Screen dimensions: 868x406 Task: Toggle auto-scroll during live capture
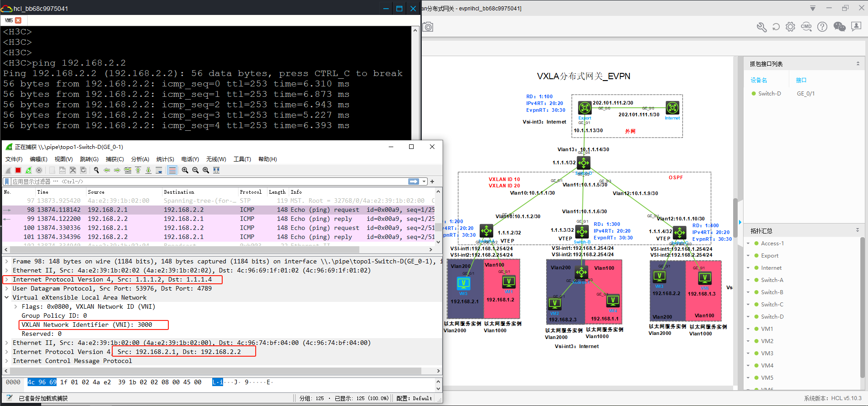pos(159,170)
